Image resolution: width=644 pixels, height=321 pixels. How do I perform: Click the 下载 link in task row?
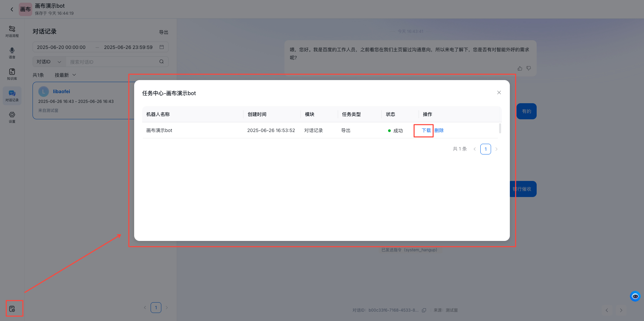pyautogui.click(x=426, y=130)
